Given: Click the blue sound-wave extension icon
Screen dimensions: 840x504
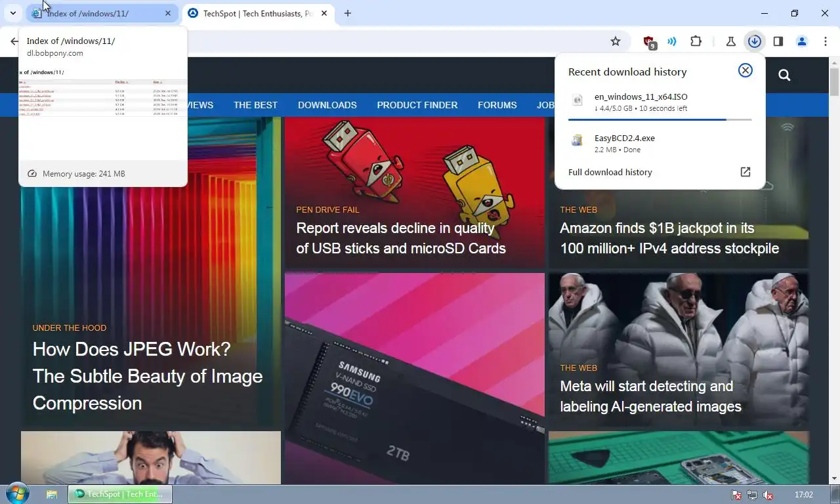Looking at the screenshot, I should (x=672, y=41).
